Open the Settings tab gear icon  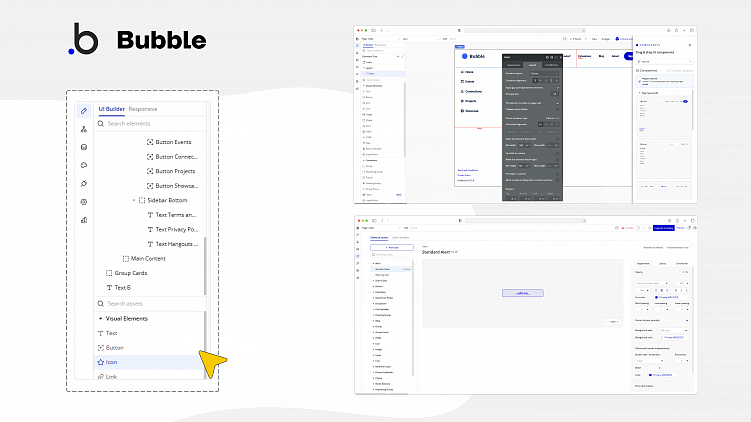84,202
